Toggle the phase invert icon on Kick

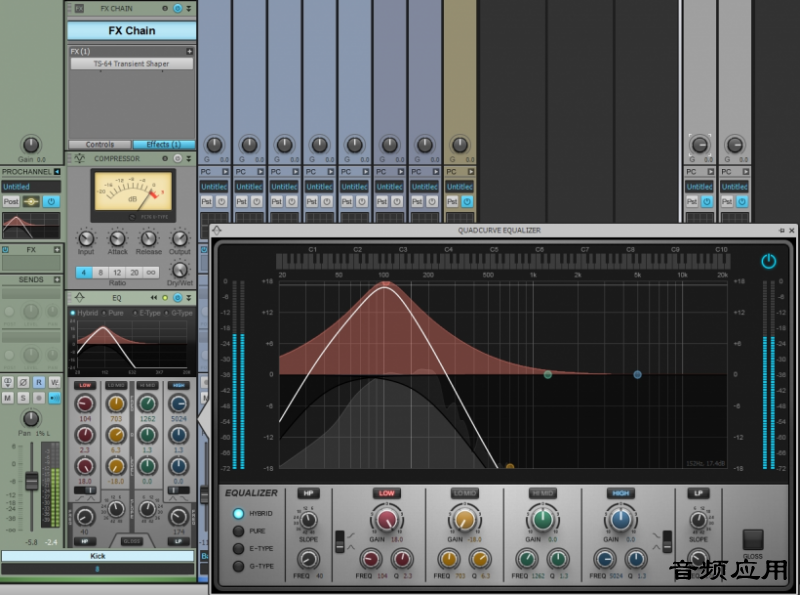coord(23,382)
